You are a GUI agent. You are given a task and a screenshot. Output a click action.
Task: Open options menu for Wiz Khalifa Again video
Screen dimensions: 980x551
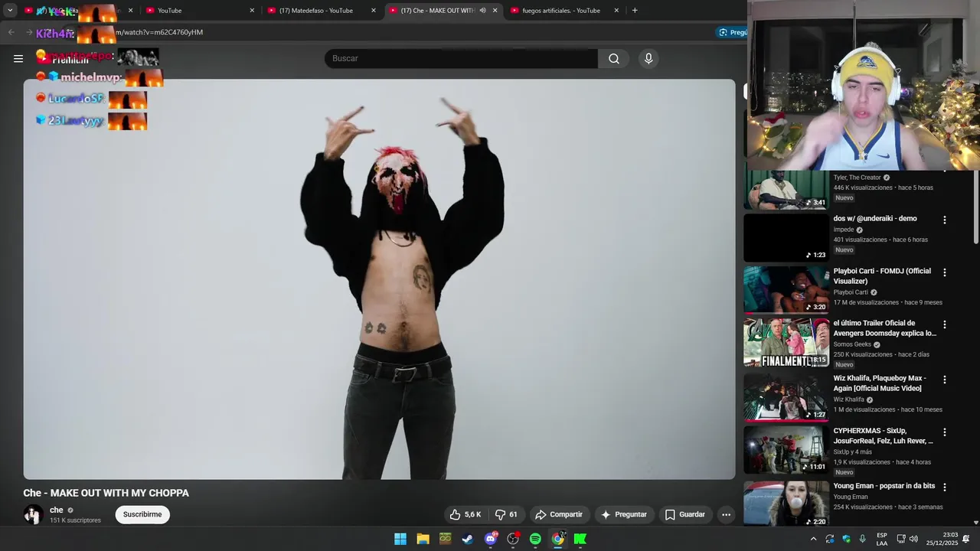click(x=944, y=380)
